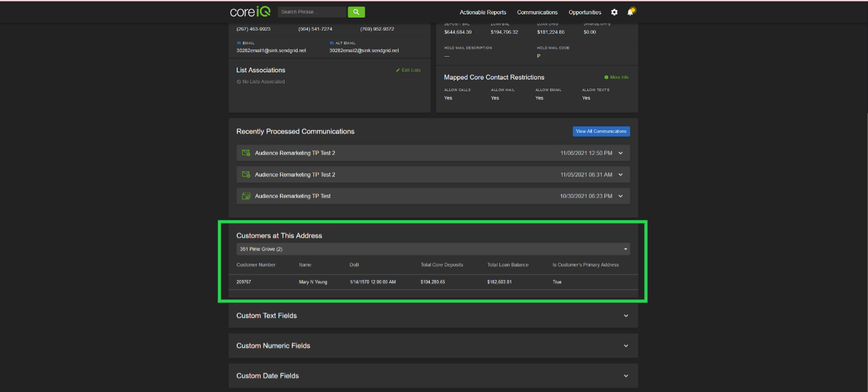Viewport: 868px width, 392px height.
Task: Click customer number 209767
Action: (x=244, y=282)
